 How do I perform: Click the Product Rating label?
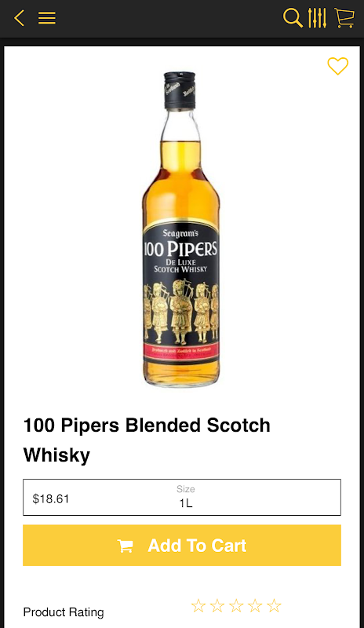click(x=64, y=612)
